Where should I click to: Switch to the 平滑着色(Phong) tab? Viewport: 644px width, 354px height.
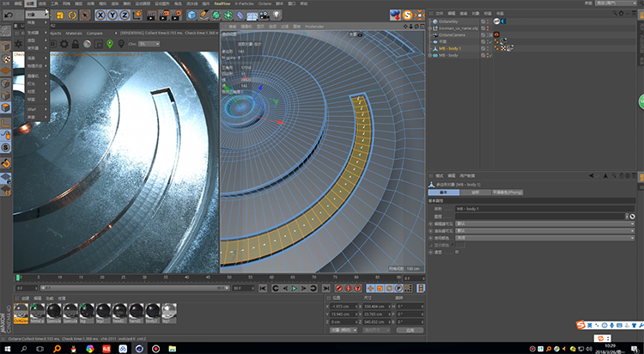(x=507, y=192)
